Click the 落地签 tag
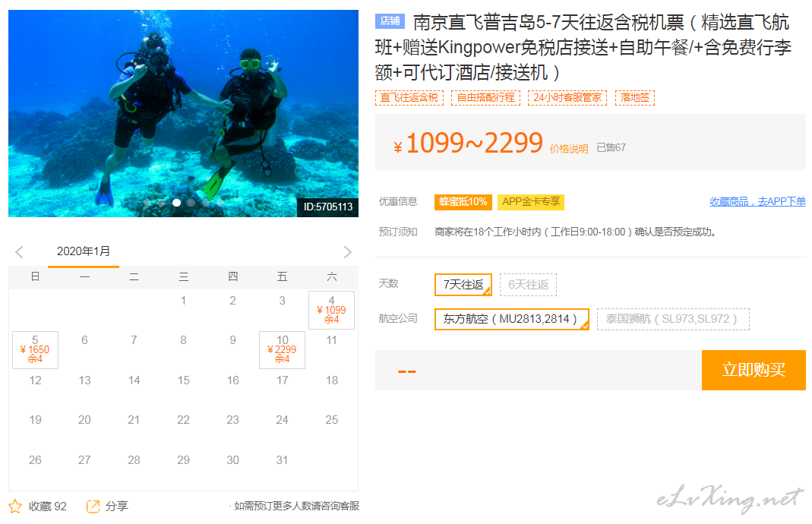 point(635,97)
